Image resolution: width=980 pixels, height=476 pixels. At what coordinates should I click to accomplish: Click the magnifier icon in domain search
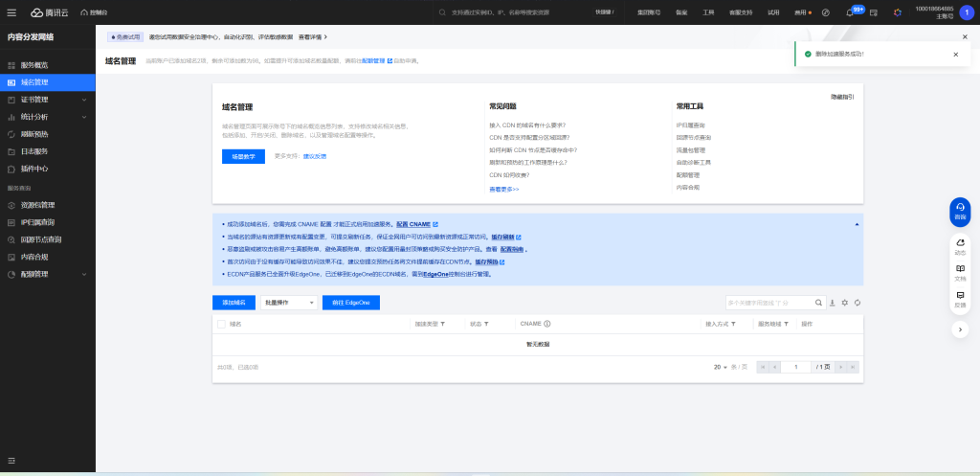tap(819, 303)
